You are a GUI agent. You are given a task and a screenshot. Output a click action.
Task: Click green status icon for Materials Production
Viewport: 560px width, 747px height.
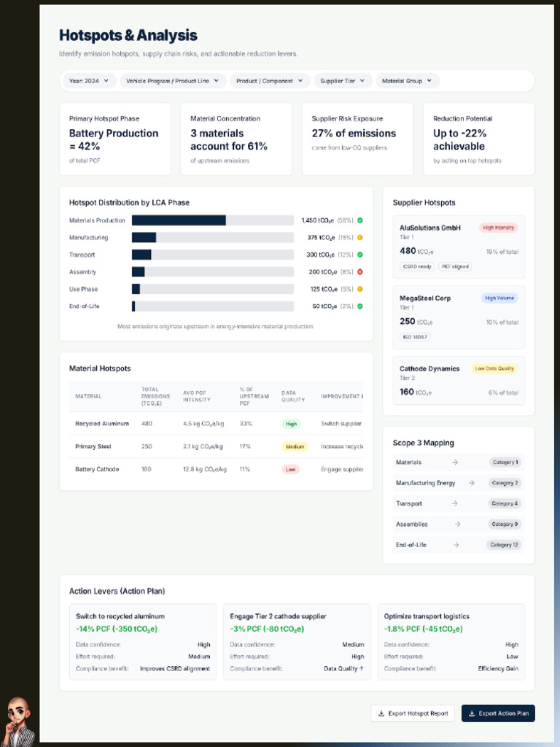click(360, 220)
